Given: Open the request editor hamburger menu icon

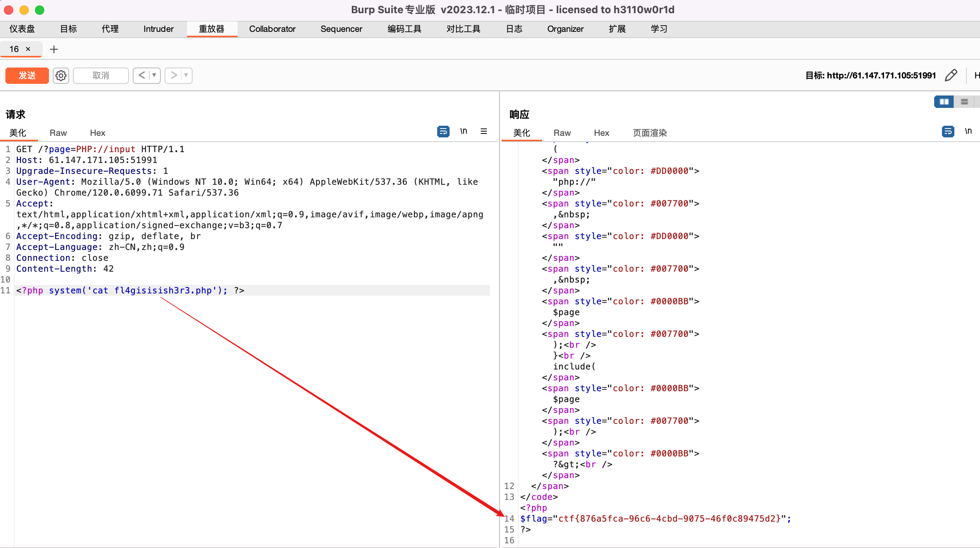Looking at the screenshot, I should point(484,132).
